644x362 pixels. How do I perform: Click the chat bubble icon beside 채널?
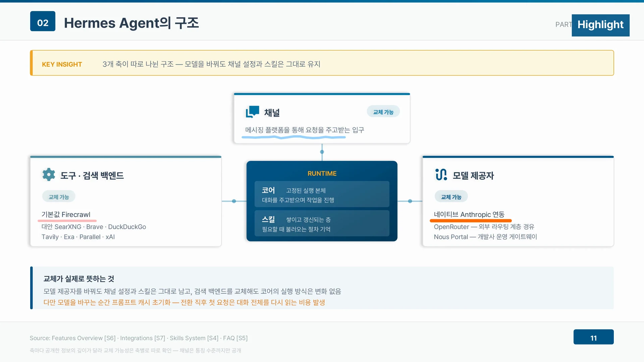(x=252, y=112)
